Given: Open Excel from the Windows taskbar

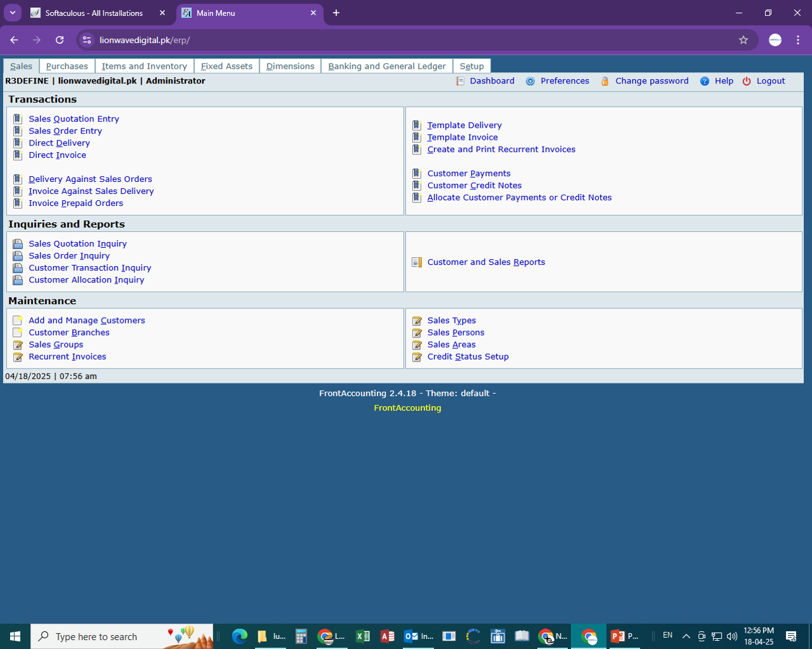Looking at the screenshot, I should pos(362,636).
